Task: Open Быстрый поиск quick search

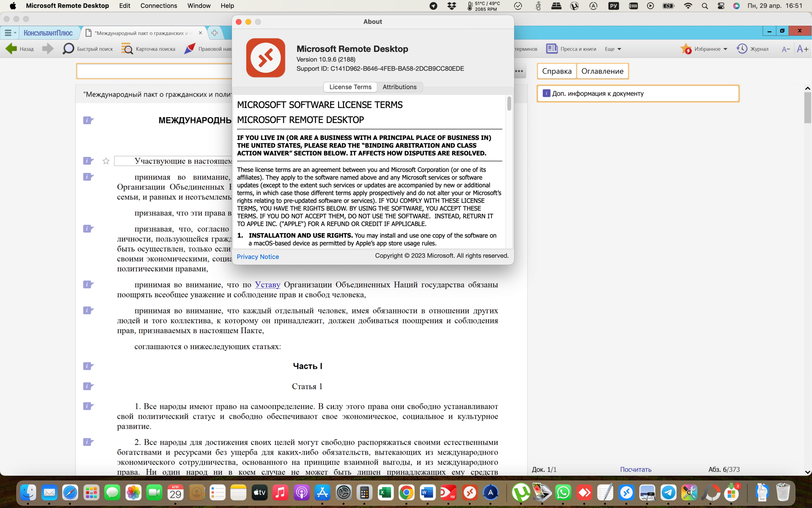Action: pos(88,49)
